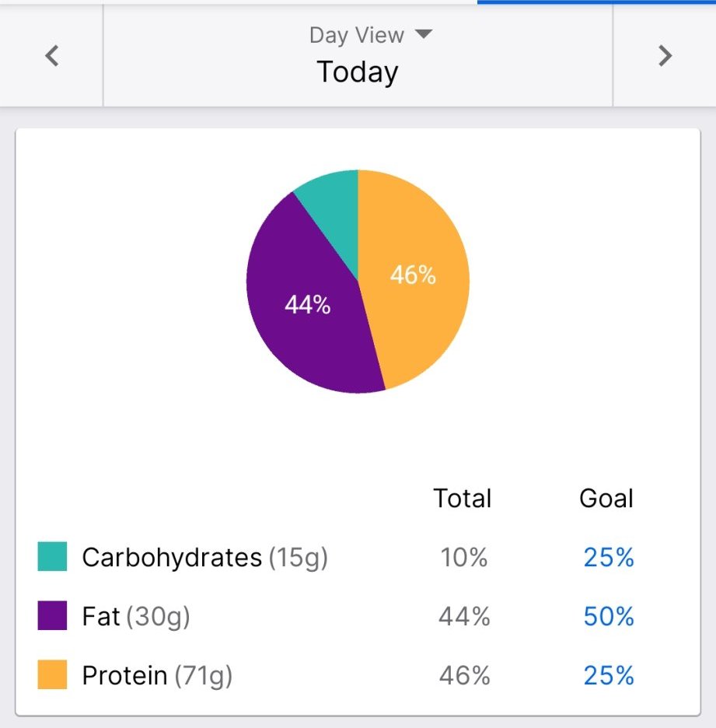The height and width of the screenshot is (728, 716).
Task: Click the 46% label on the pie chart
Action: 413,275
